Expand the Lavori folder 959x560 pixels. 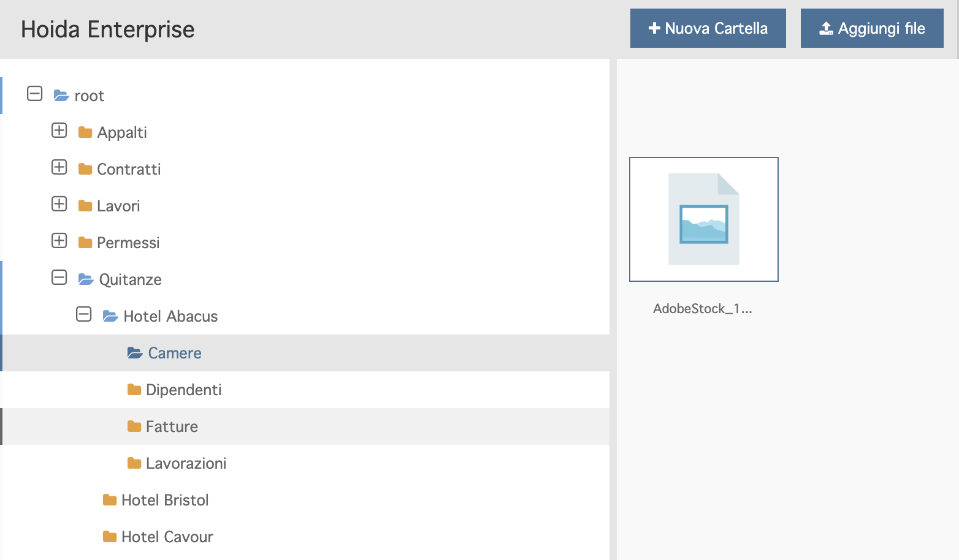pos(59,204)
